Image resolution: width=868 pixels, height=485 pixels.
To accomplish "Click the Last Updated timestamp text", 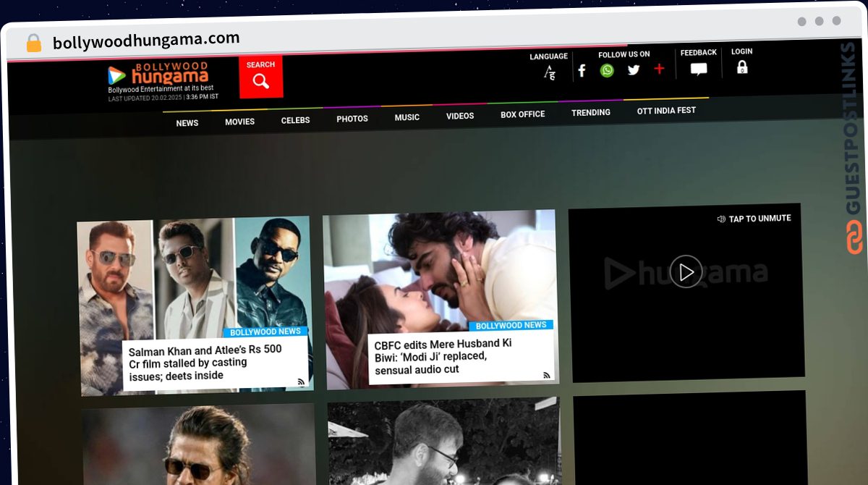I will pos(163,97).
